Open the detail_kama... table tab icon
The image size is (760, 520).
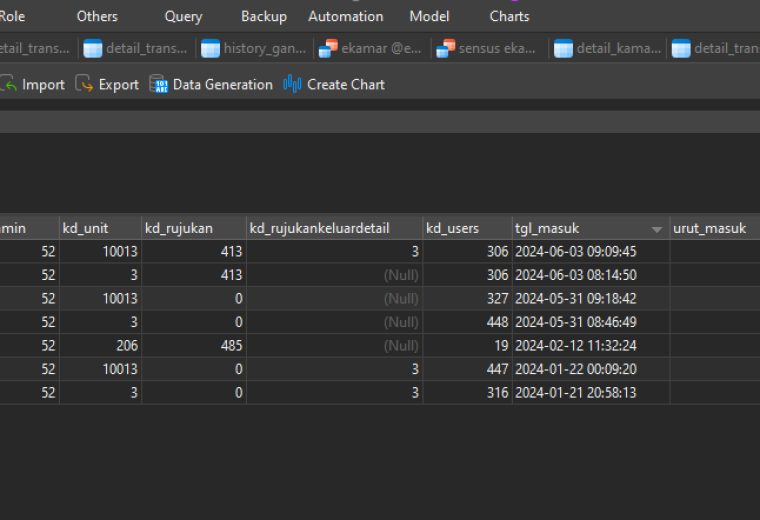coord(563,48)
